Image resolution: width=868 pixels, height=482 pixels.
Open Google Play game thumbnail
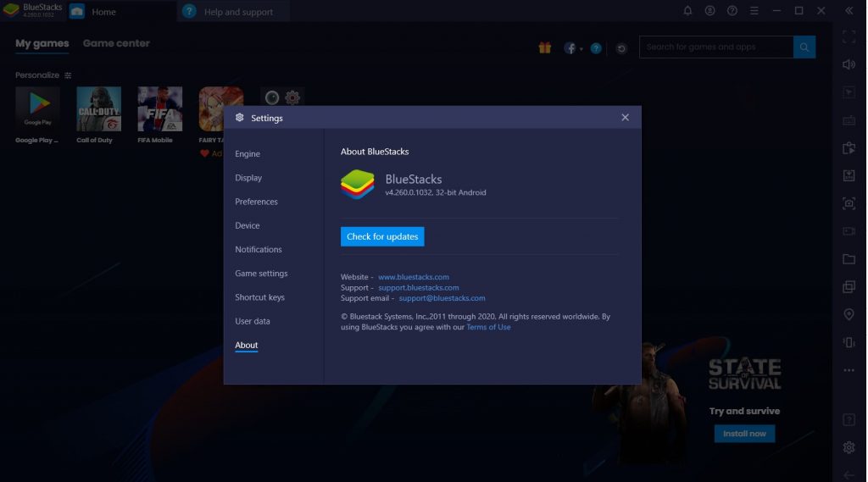(37, 108)
